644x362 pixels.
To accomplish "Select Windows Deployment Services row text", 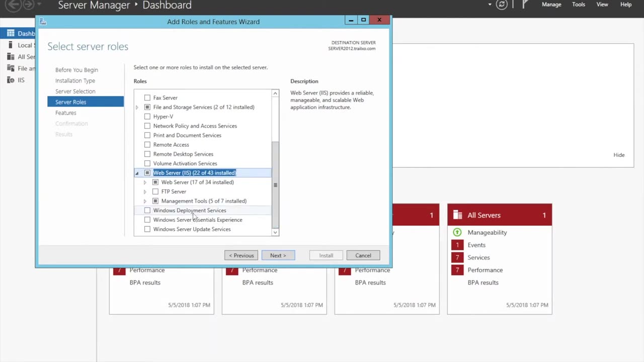I will pyautogui.click(x=190, y=210).
